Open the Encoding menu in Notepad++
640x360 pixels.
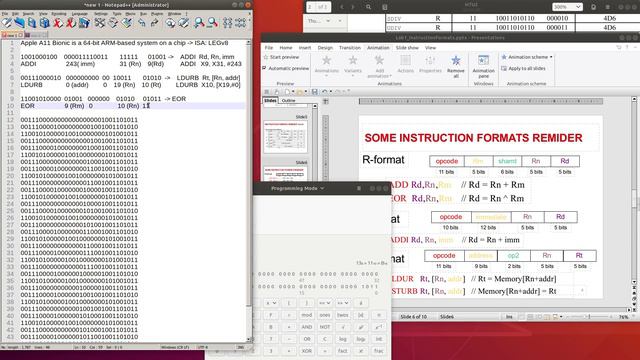pyautogui.click(x=58, y=13)
